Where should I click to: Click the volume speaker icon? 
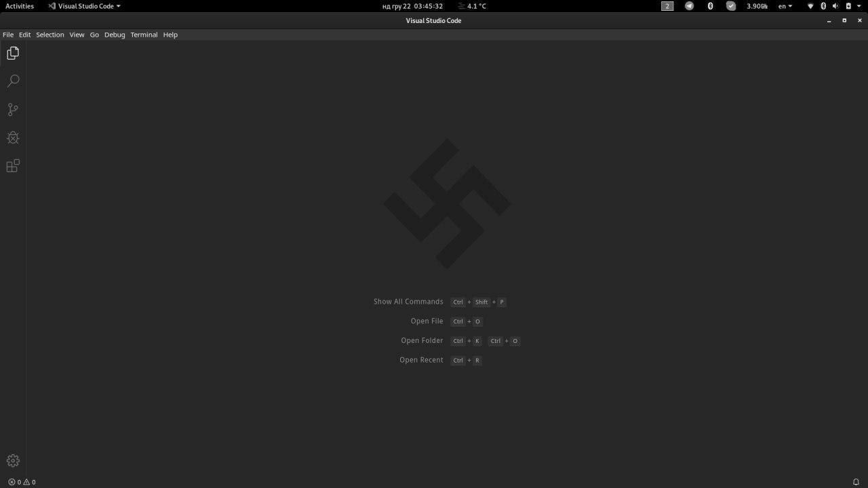coord(835,6)
